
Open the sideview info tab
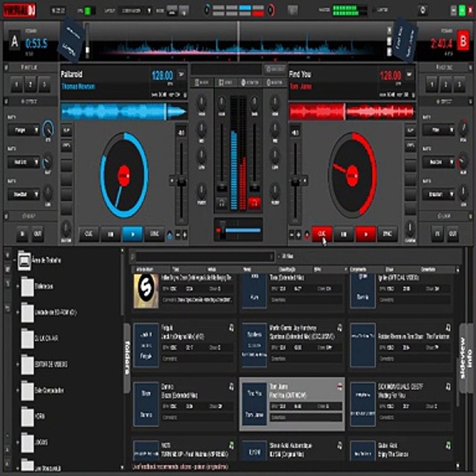[x=466, y=358]
